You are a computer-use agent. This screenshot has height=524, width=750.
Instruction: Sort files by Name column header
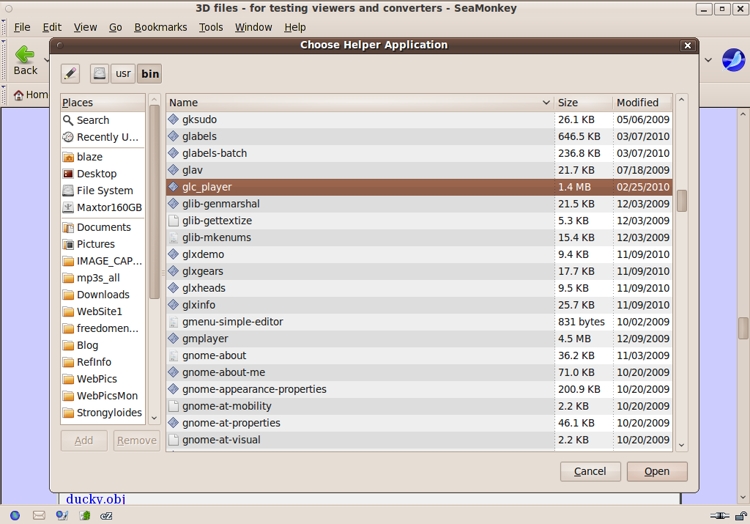pos(358,102)
